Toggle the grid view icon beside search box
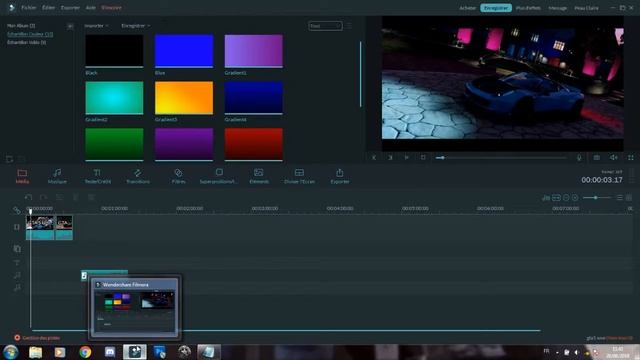Viewport: 640px width, 360px height. click(x=349, y=26)
